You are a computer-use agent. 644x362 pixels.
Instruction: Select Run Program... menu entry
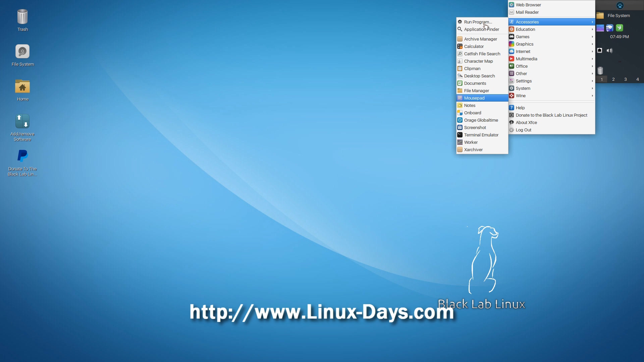(482, 22)
